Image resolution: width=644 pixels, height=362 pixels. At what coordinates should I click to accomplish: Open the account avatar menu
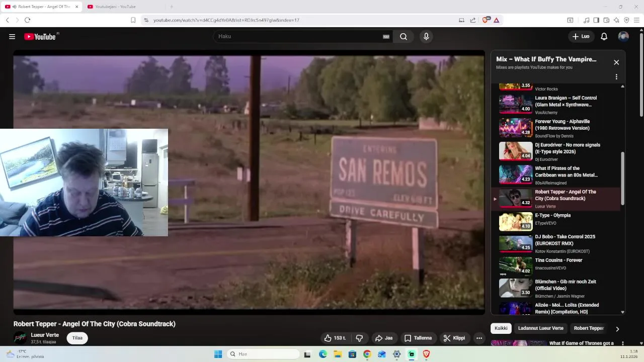pos(623,37)
